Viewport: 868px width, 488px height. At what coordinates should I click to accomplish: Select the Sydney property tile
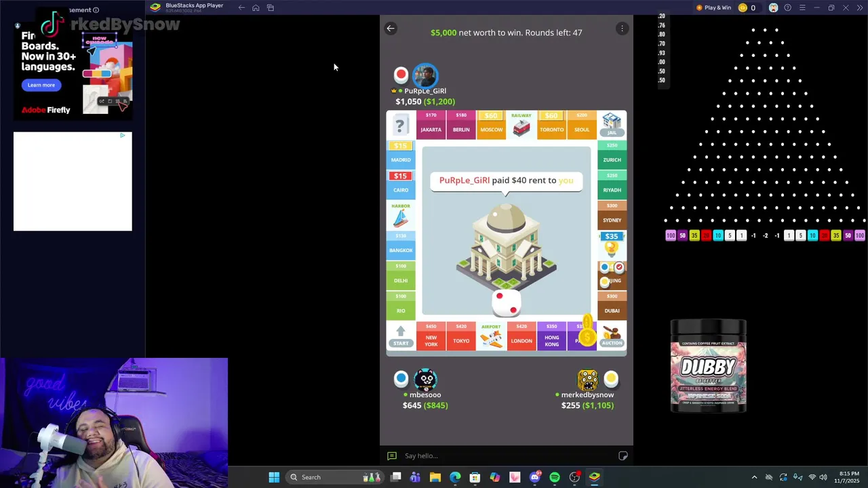[x=612, y=216]
